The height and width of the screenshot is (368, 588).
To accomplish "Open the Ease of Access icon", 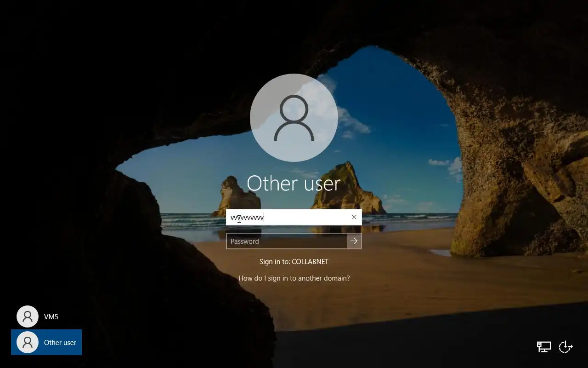I will pyautogui.click(x=565, y=347).
